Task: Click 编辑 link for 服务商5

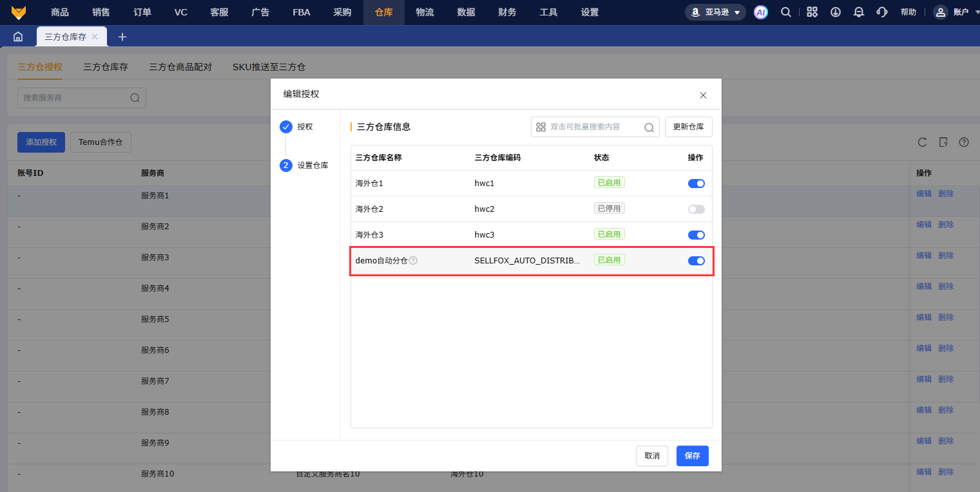Action: [x=924, y=317]
